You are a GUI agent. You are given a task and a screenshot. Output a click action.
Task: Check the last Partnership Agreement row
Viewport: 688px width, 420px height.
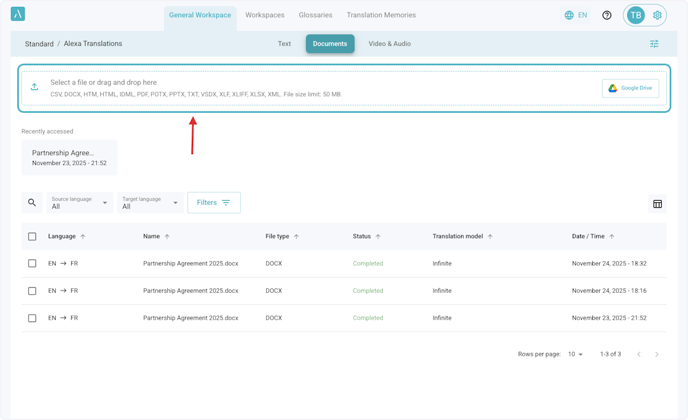point(32,318)
